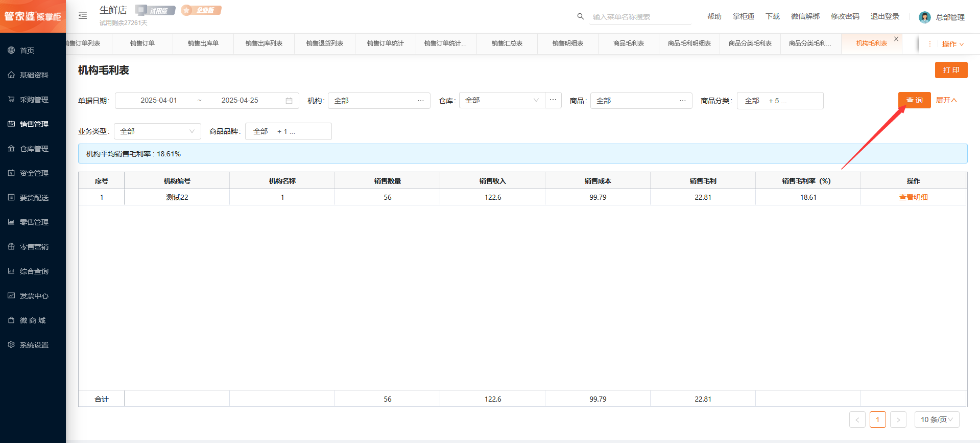The height and width of the screenshot is (443, 980).
Task: Go to 首页 in the sidebar
Action: click(27, 51)
